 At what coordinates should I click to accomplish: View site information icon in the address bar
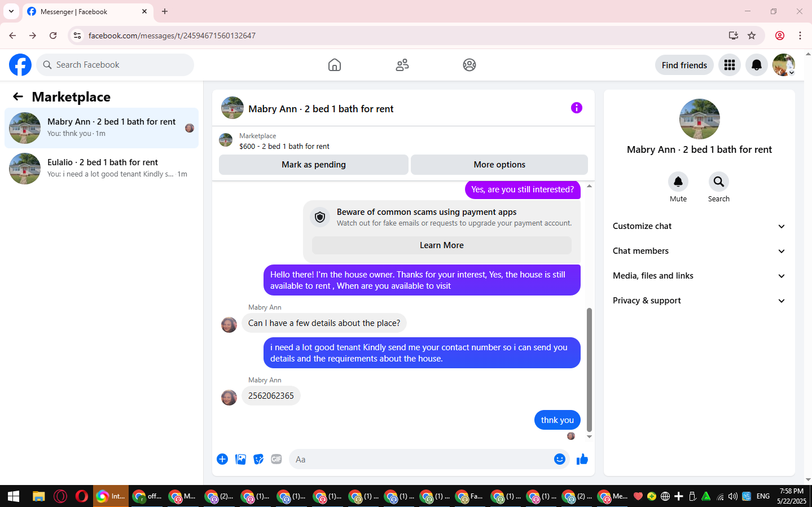click(x=77, y=36)
